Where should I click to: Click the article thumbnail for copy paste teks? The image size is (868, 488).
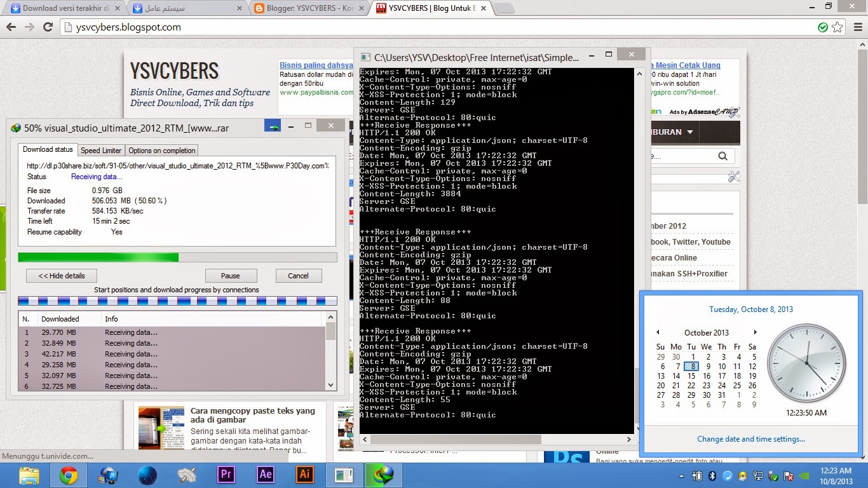[161, 428]
